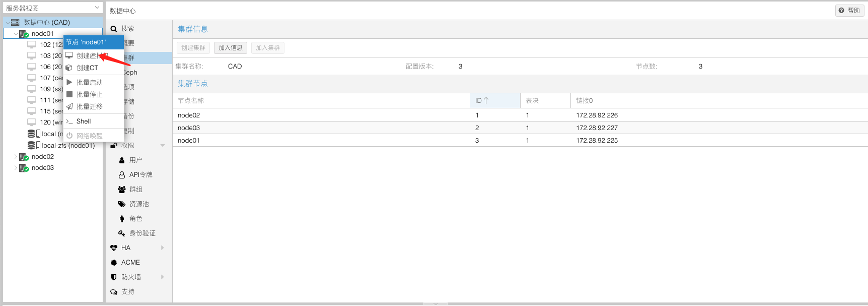Click the bulk migrate paper plane icon

pos(69,106)
